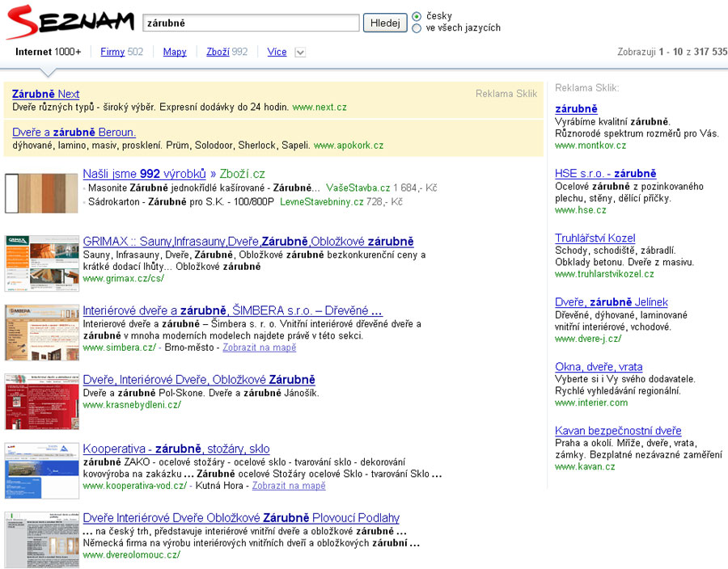728x569 pixels.
Task: Visit www.dvereolomouc.cz URL
Action: pyautogui.click(x=131, y=554)
